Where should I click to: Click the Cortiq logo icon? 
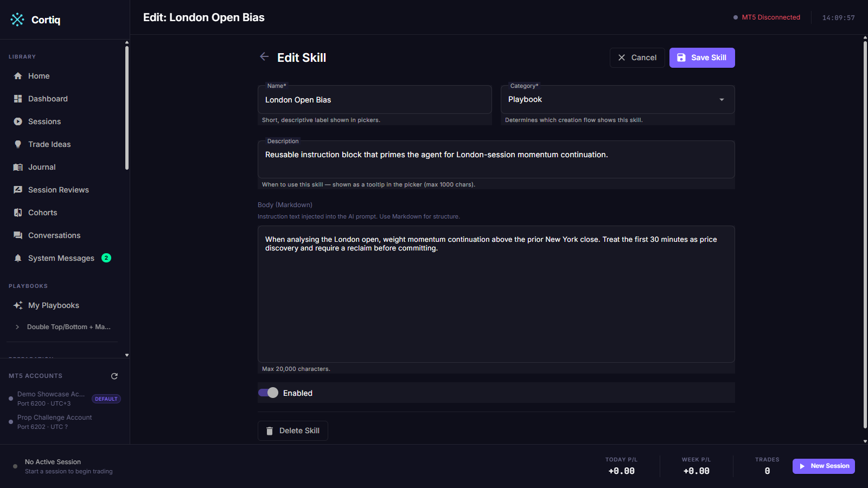coord(17,20)
